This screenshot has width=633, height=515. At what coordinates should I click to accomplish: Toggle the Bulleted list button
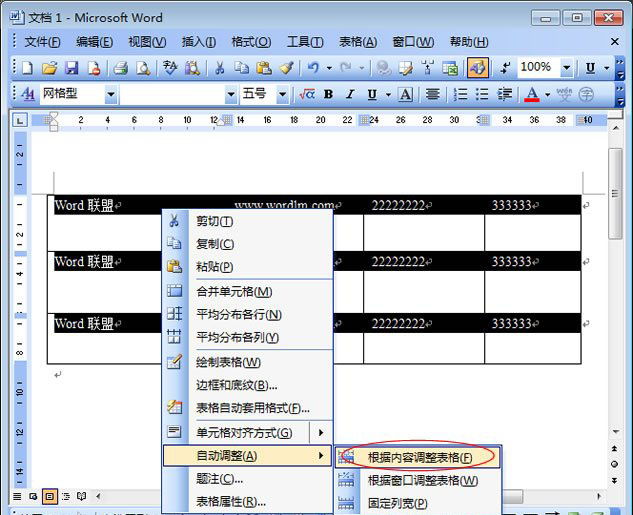[482, 94]
